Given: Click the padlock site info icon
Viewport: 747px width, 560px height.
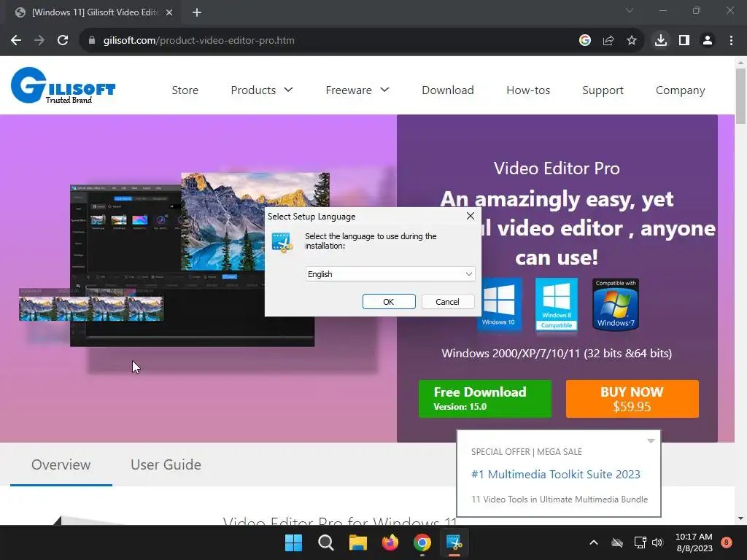Looking at the screenshot, I should coord(92,41).
